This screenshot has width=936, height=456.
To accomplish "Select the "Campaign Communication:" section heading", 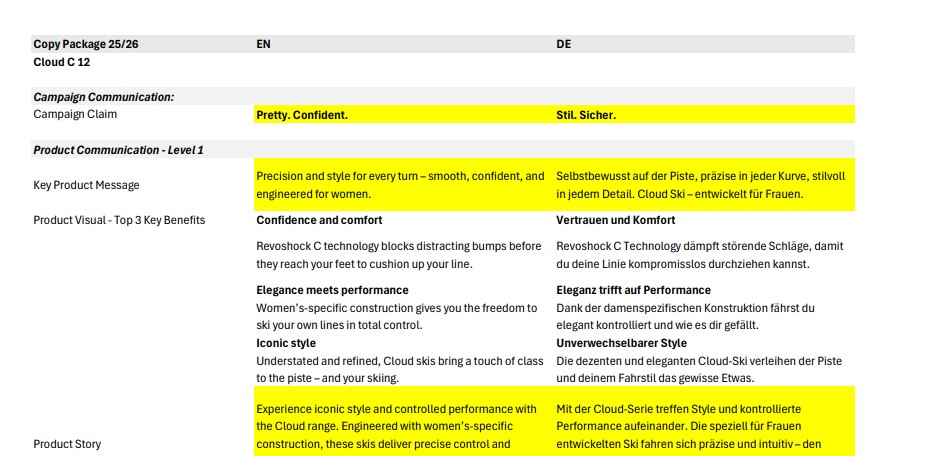I will coord(104,97).
